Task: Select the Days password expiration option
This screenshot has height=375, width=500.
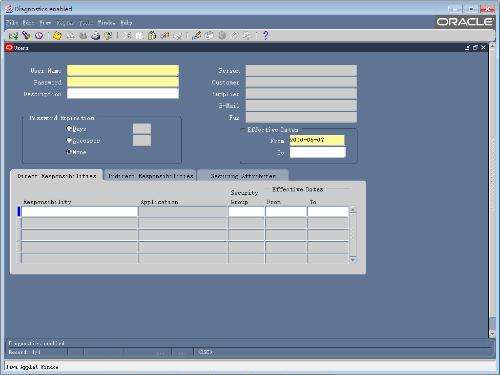Action: pyautogui.click(x=69, y=128)
